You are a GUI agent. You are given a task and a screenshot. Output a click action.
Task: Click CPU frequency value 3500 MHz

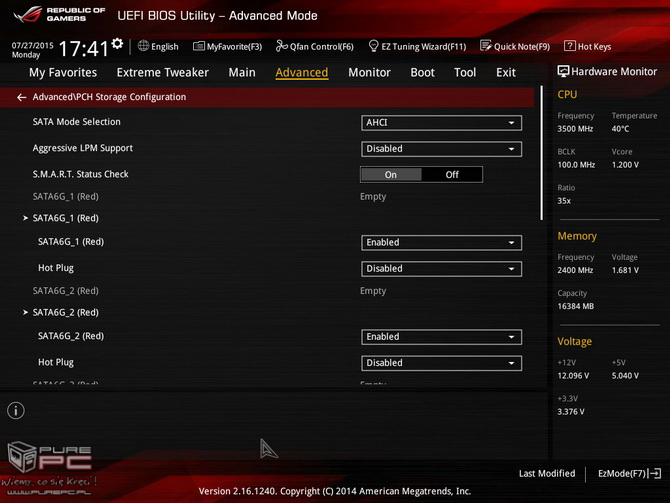click(x=575, y=129)
